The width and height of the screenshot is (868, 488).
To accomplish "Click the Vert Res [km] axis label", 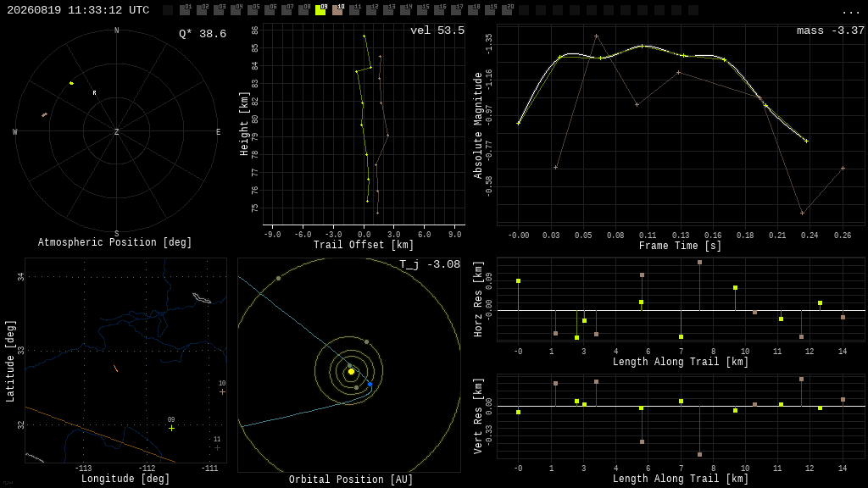I will click(478, 416).
